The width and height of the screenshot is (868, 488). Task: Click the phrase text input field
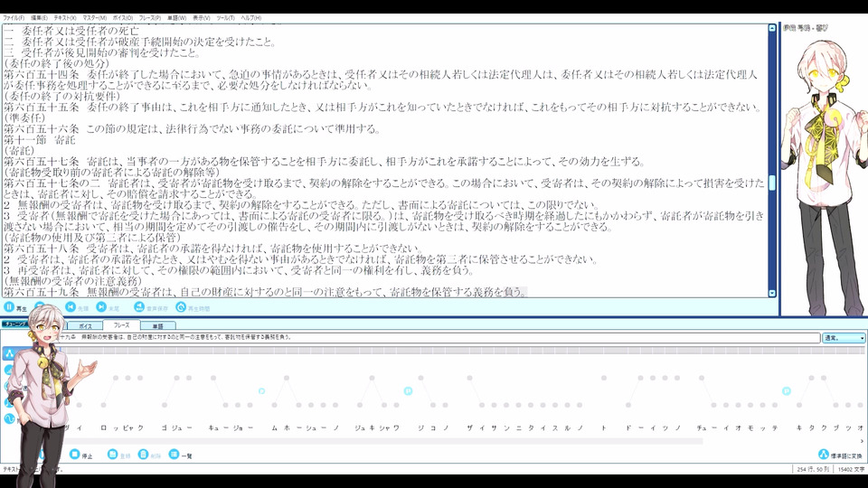pos(438,337)
